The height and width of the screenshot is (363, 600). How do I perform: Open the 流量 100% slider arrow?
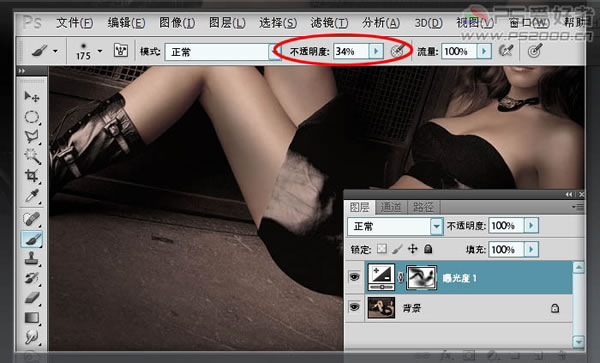pos(484,51)
